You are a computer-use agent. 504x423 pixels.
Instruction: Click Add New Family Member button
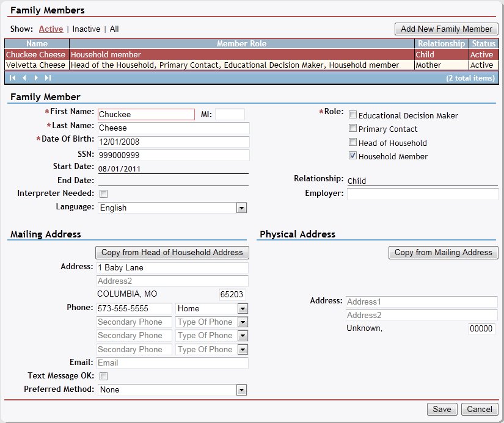[x=446, y=29]
